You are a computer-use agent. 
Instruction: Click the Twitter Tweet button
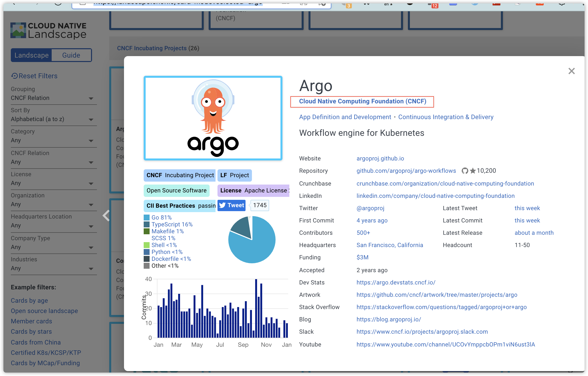coord(231,205)
